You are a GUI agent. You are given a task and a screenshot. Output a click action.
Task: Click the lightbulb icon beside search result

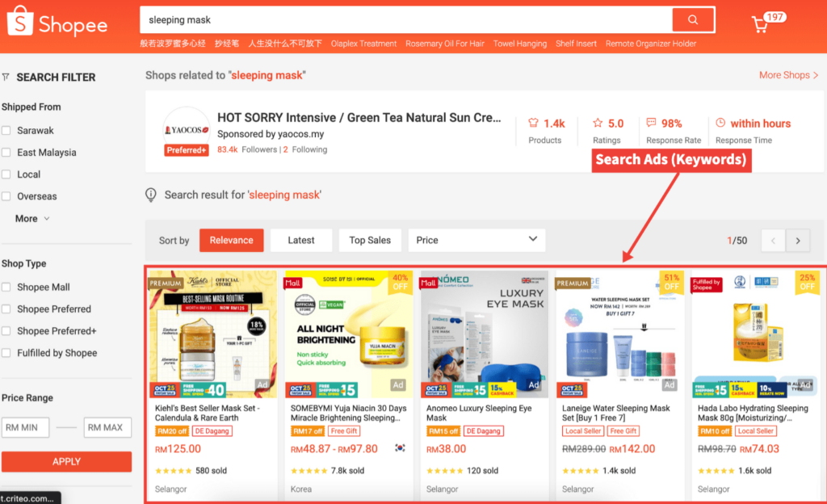tap(151, 195)
